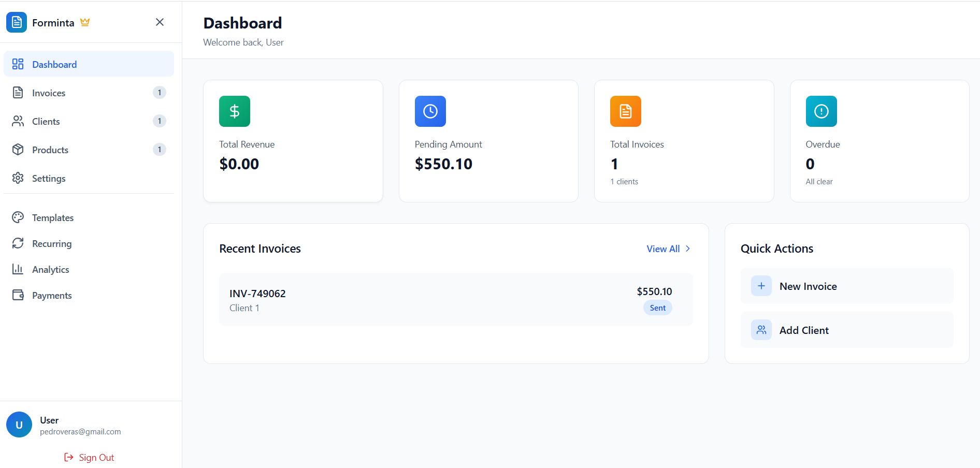Click chevron arrow next to View All
This screenshot has width=980, height=468.
688,249
